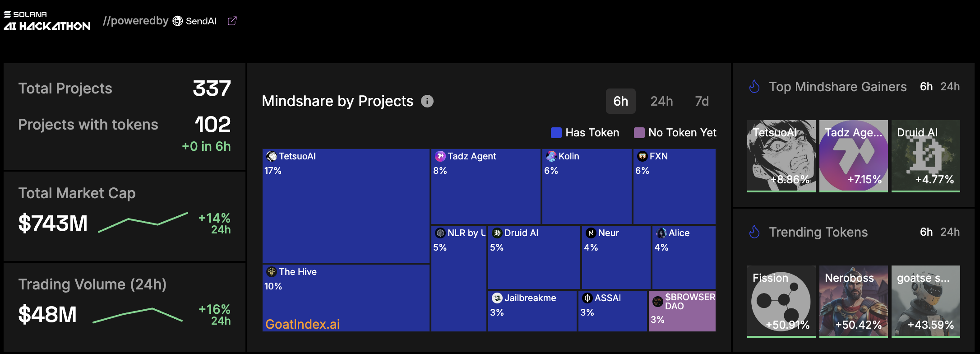This screenshot has width=980, height=354.
Task: Click the Kolin avatar icon in treemap
Action: coord(551,156)
